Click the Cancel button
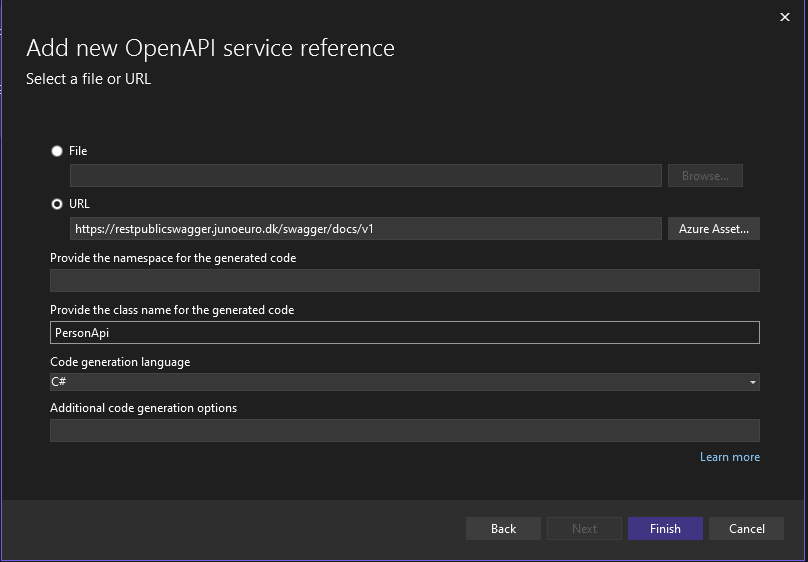Image resolution: width=808 pixels, height=562 pixels. coord(746,529)
